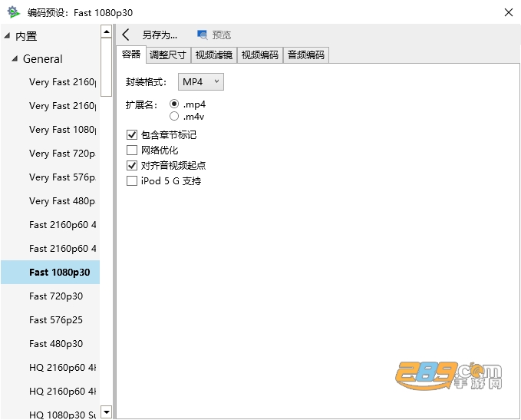
Task: Click the app gear icon in title bar
Action: coord(14,12)
